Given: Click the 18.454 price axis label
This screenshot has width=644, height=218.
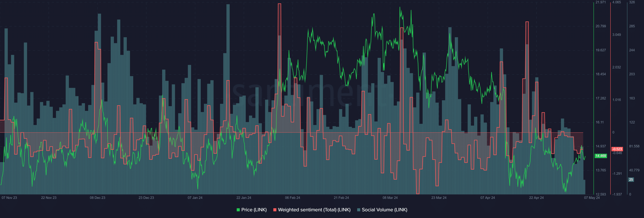Looking at the screenshot, I should pyautogui.click(x=601, y=74).
